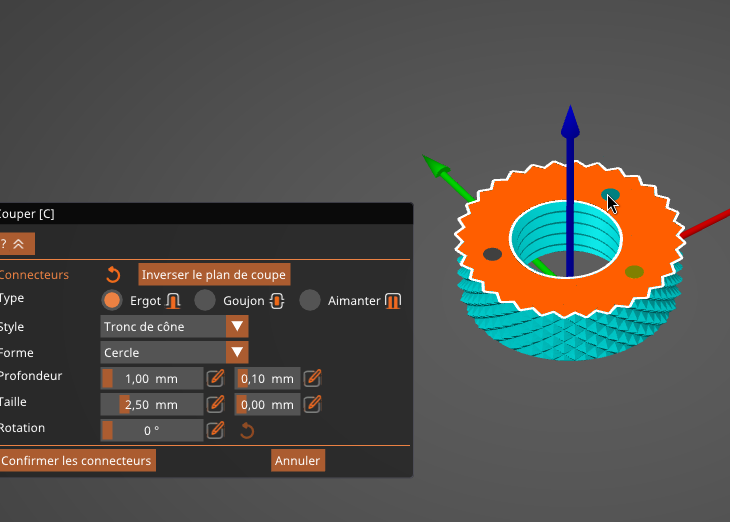Reset connectors with the orange undo arrow

coord(113,275)
